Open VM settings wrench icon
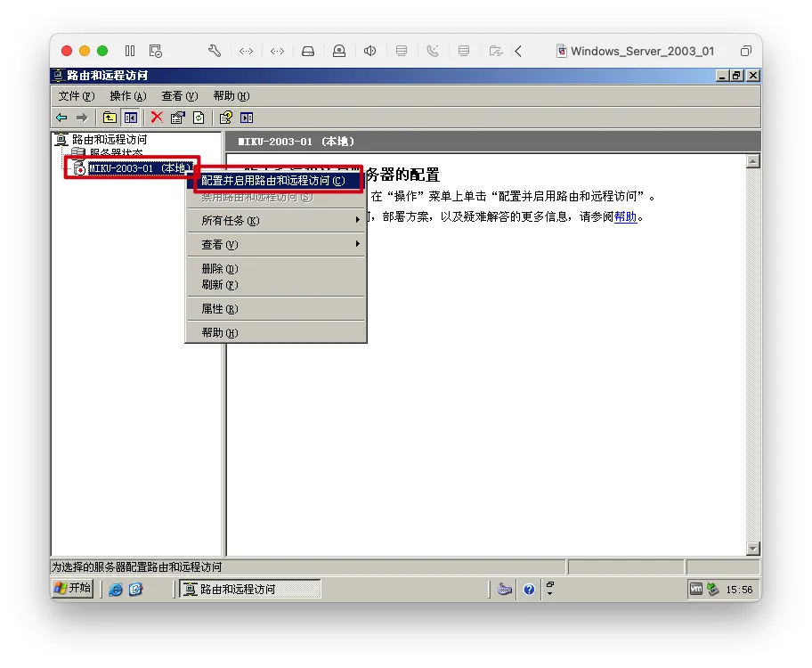 (215, 51)
